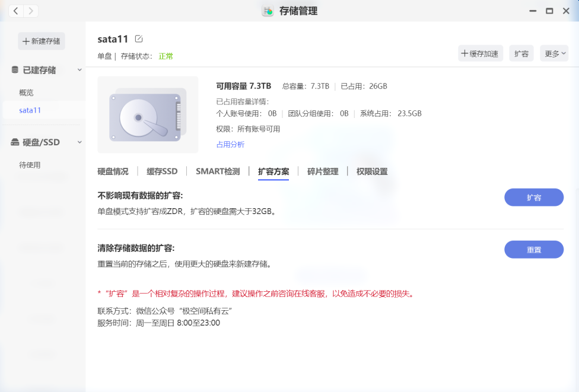
Task: Collapse the 已建存储 section chevron
Action: click(x=79, y=70)
